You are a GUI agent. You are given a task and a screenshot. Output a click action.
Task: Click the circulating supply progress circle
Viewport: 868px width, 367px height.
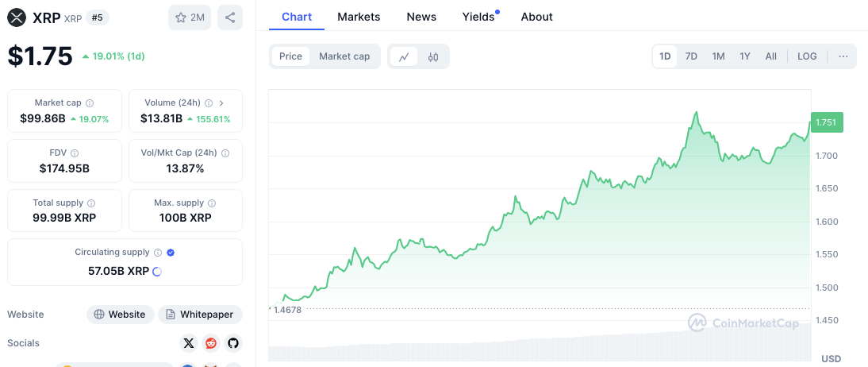pyautogui.click(x=156, y=272)
